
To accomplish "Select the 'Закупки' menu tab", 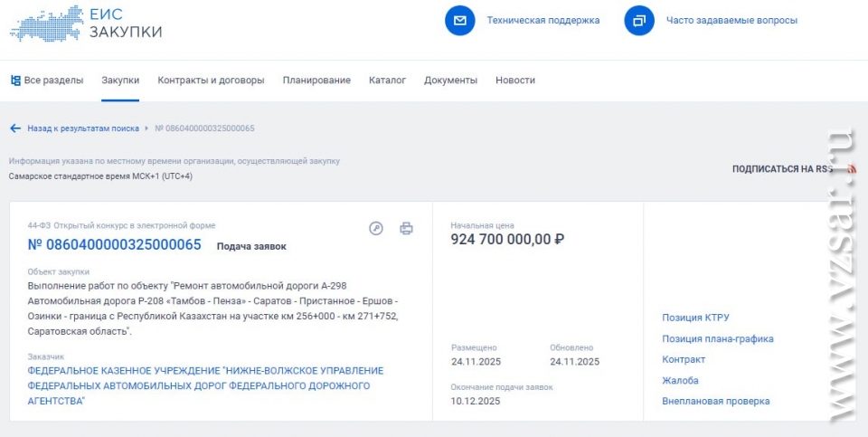I will tap(120, 81).
